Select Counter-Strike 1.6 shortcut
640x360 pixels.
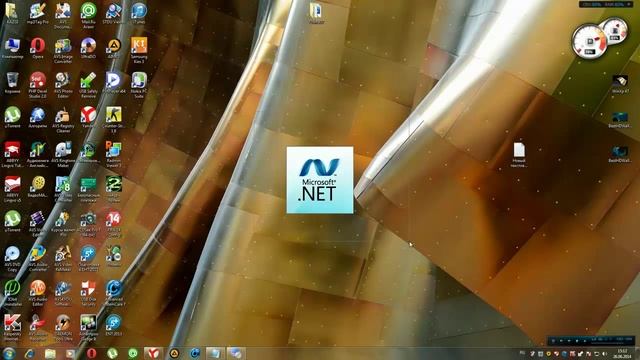113,120
